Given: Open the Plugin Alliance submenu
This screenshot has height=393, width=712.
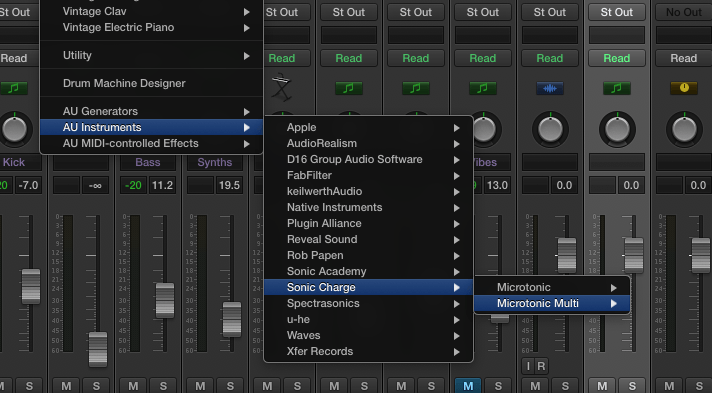Looking at the screenshot, I should pos(368,223).
